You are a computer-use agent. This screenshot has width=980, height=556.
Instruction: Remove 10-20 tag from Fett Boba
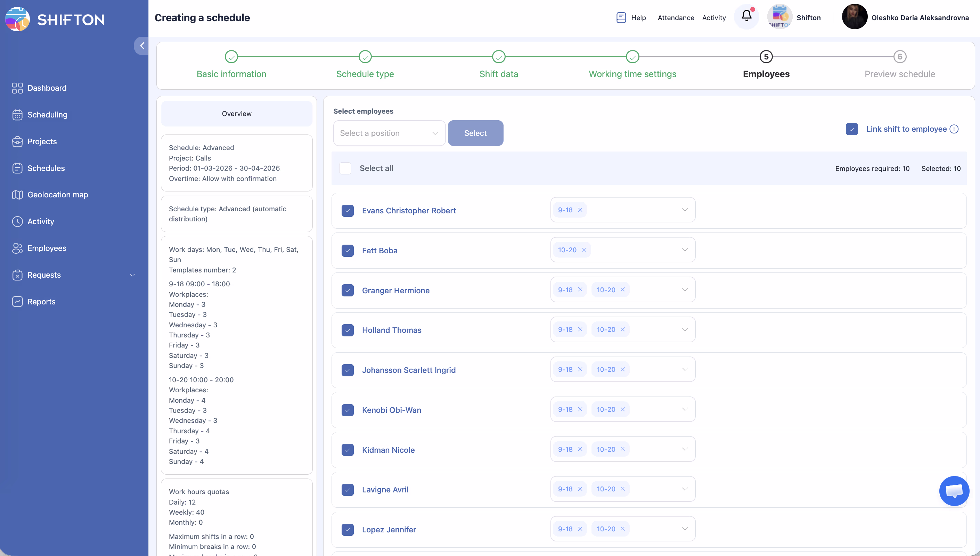point(584,250)
